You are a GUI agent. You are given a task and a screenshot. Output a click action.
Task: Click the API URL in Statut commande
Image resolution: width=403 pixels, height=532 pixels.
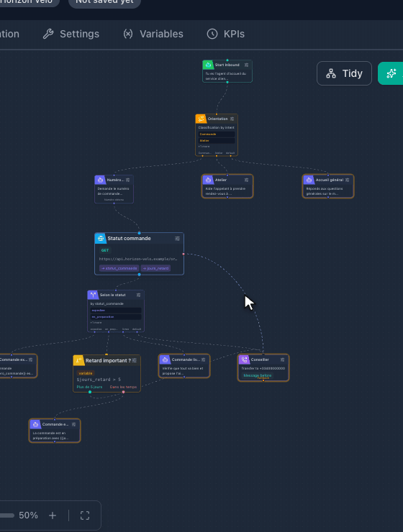click(x=138, y=259)
